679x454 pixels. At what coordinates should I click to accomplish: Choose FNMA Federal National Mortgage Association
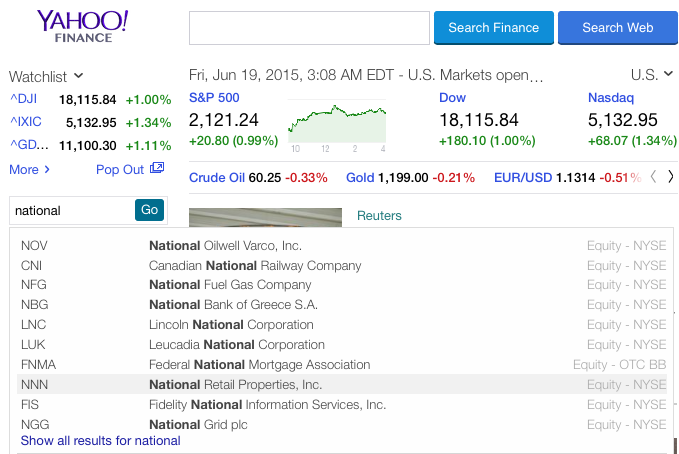tap(259, 365)
